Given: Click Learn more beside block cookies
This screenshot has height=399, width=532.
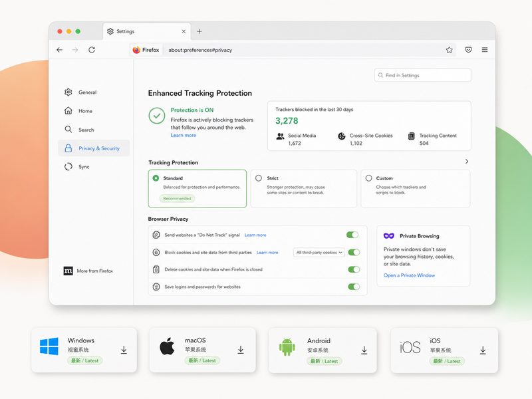Looking at the screenshot, I should (267, 253).
